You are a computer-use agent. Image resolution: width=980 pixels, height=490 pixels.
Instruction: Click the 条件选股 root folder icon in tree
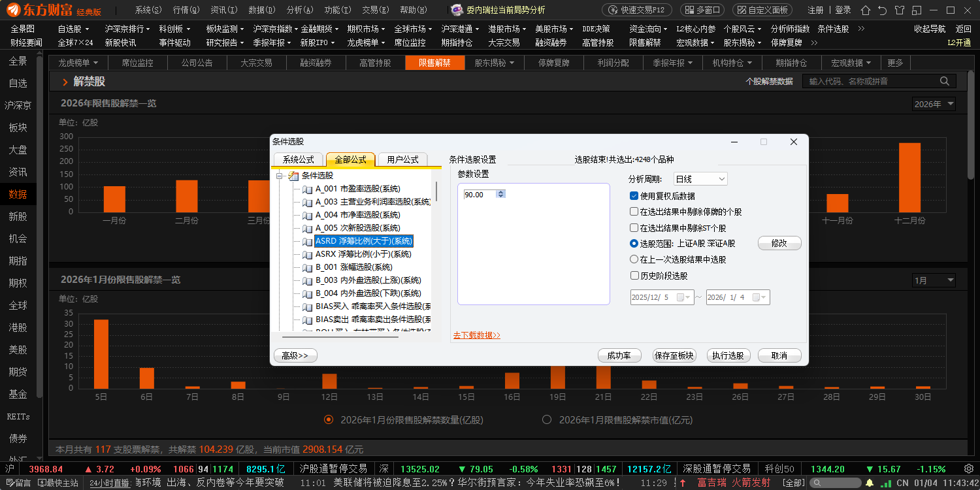294,176
